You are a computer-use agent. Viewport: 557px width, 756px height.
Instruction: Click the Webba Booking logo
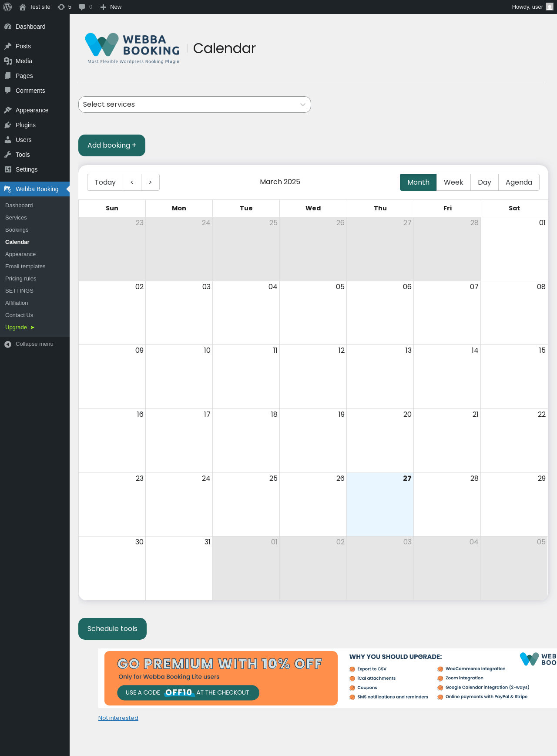pos(132,48)
